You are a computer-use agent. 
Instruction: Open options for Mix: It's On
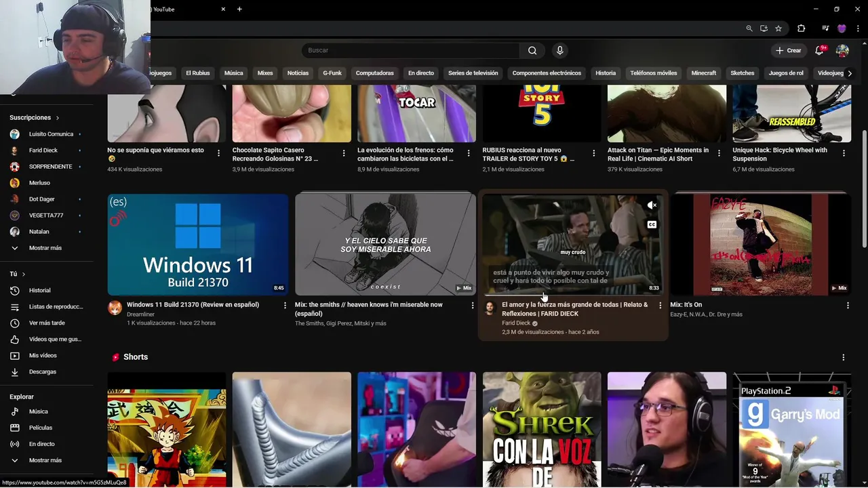tap(848, 306)
